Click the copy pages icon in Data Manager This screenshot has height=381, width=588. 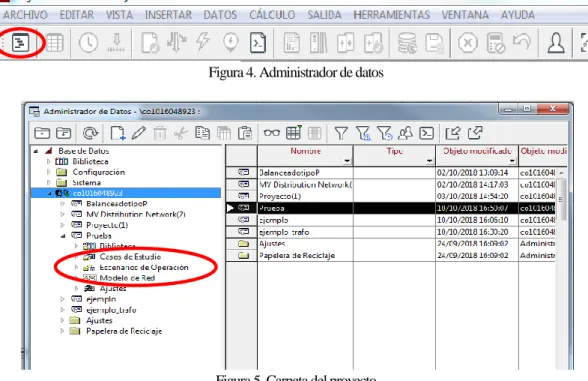click(x=202, y=133)
